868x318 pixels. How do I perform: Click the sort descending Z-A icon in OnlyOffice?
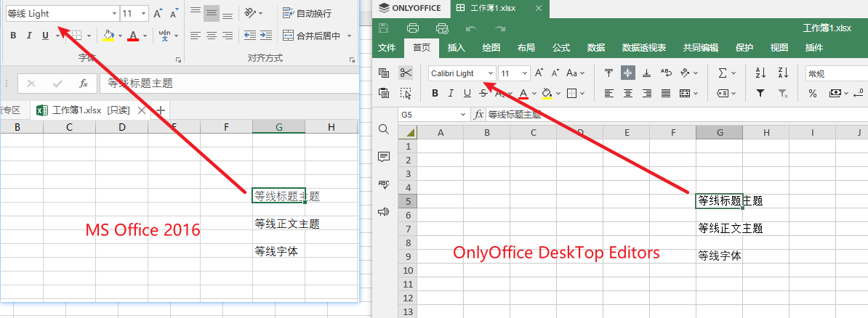point(783,73)
